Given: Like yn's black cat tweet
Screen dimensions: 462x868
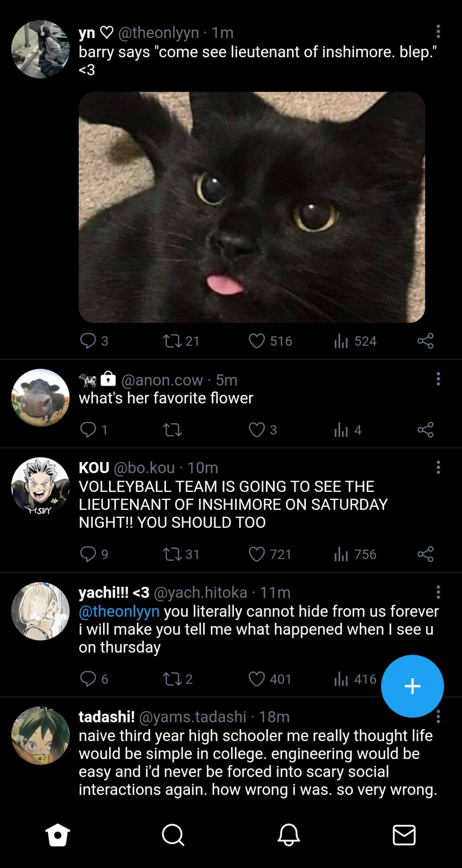Looking at the screenshot, I should tap(257, 341).
